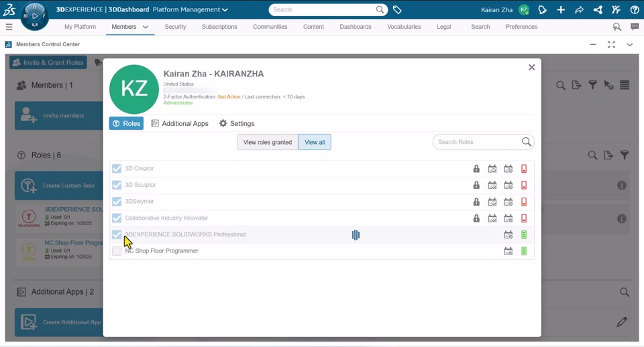The width and height of the screenshot is (644, 347).
Task: Click View roles granted button
Action: (x=268, y=142)
